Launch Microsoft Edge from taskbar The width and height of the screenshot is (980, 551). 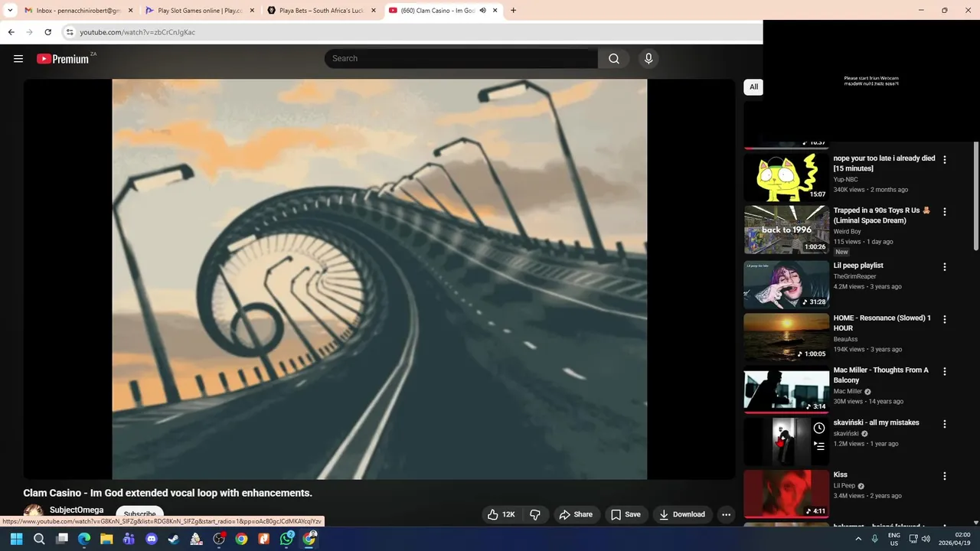point(84,540)
